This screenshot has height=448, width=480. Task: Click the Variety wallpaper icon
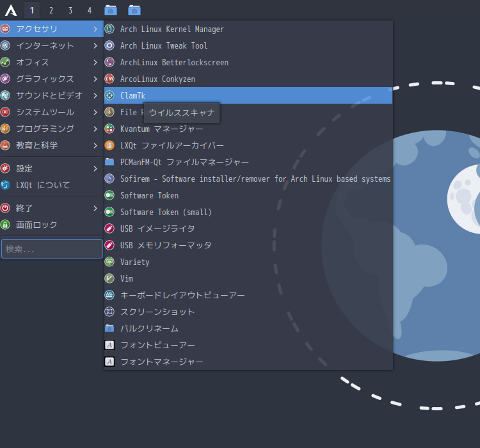109,262
